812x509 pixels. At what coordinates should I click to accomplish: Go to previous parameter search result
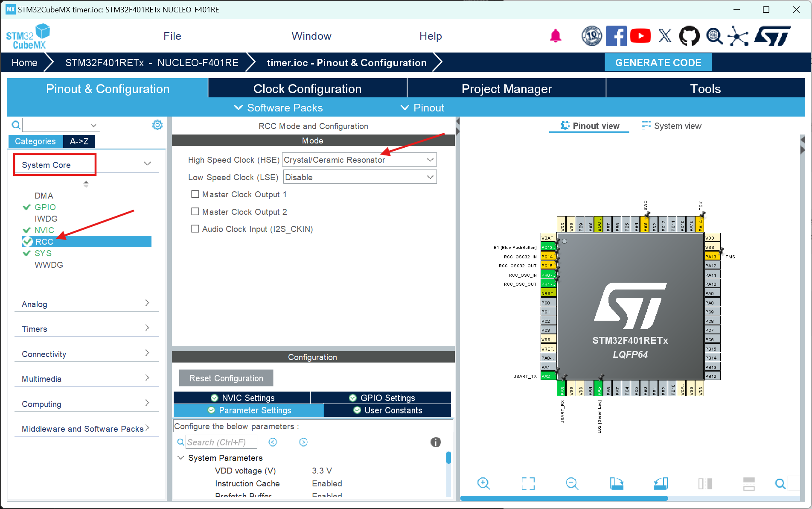273,442
